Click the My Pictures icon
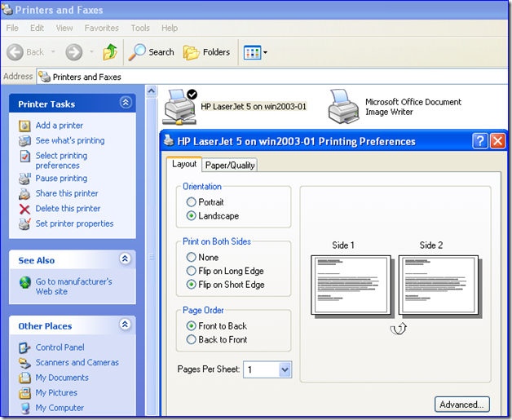 (24, 393)
